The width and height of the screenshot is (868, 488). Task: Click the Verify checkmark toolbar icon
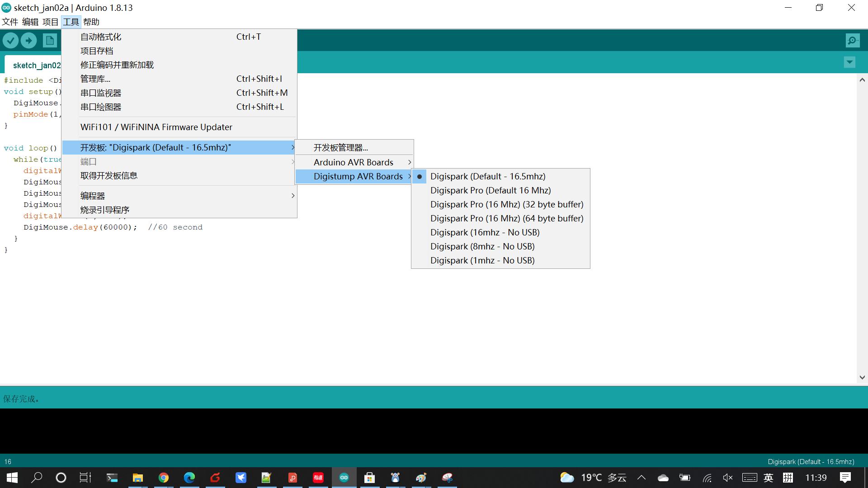point(10,41)
